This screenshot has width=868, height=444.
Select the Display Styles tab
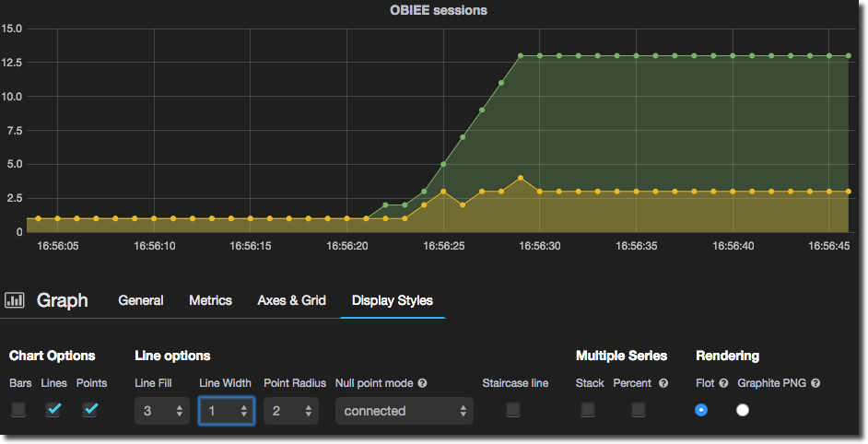(393, 300)
